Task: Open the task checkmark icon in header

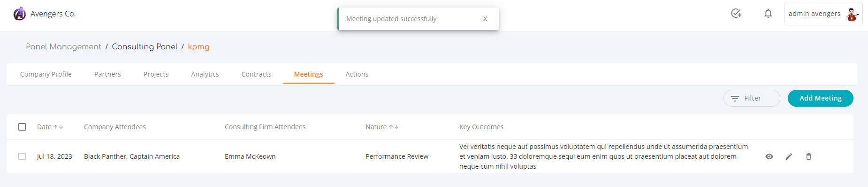Action: click(x=736, y=14)
